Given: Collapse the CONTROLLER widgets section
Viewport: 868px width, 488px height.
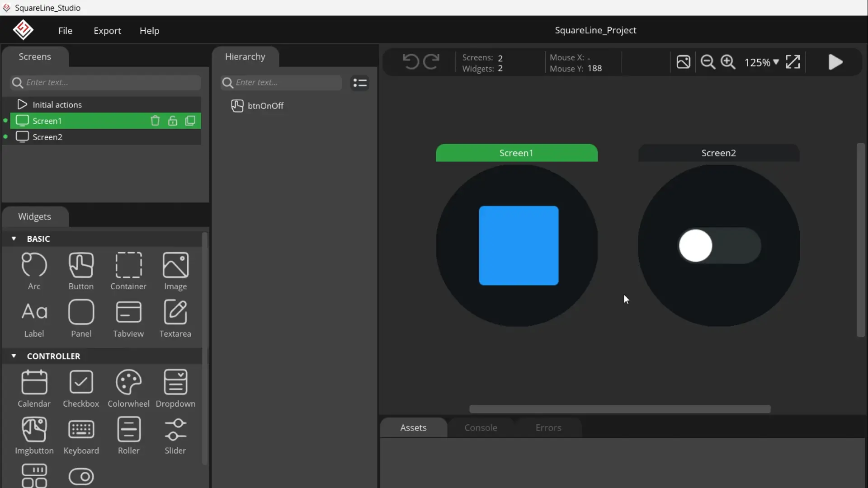Looking at the screenshot, I should click(x=14, y=356).
